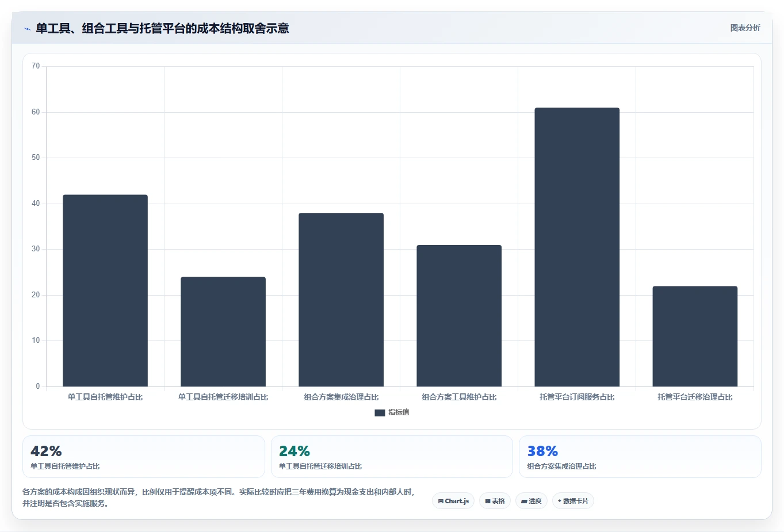Select the 托管平台订阅服务占比 bar
This screenshot has height=532, width=784.
click(577, 247)
